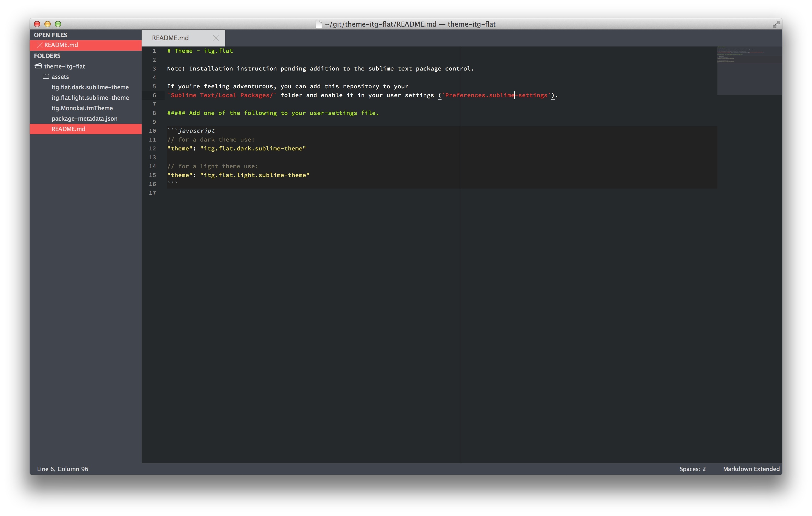This screenshot has height=516, width=812.
Task: Expand the assets folder
Action: tap(46, 77)
